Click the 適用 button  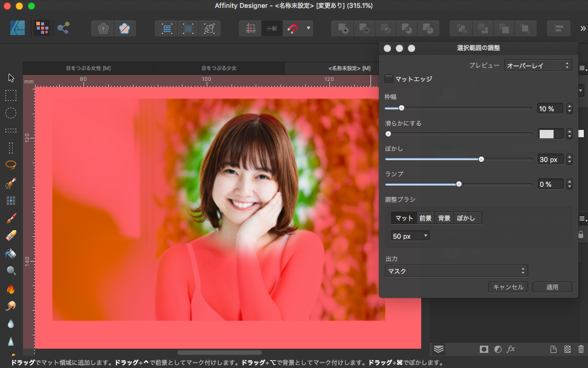552,287
